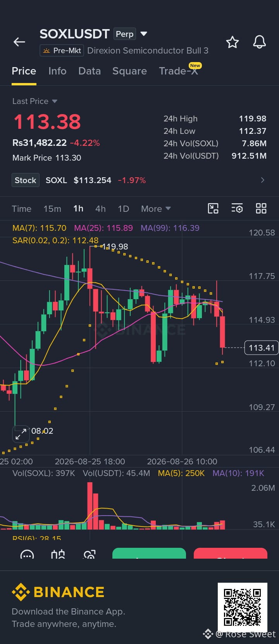Open price alerts via the bell icon

coord(259,42)
